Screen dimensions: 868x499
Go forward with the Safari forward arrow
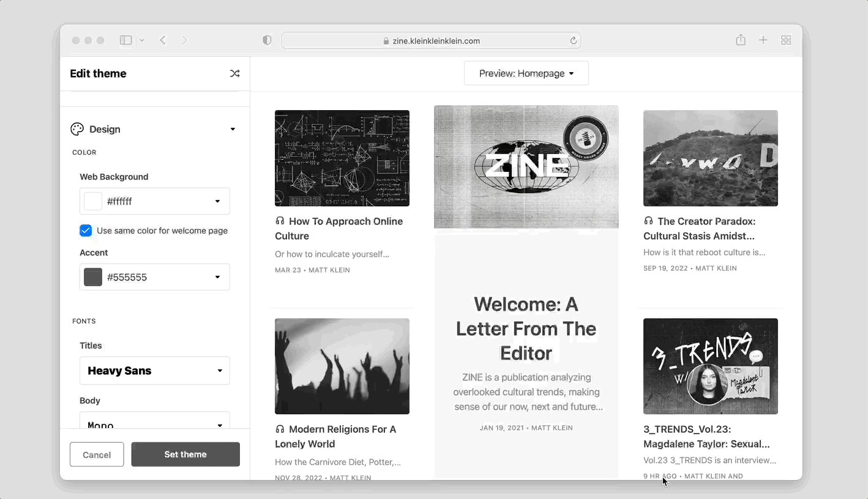click(x=184, y=40)
